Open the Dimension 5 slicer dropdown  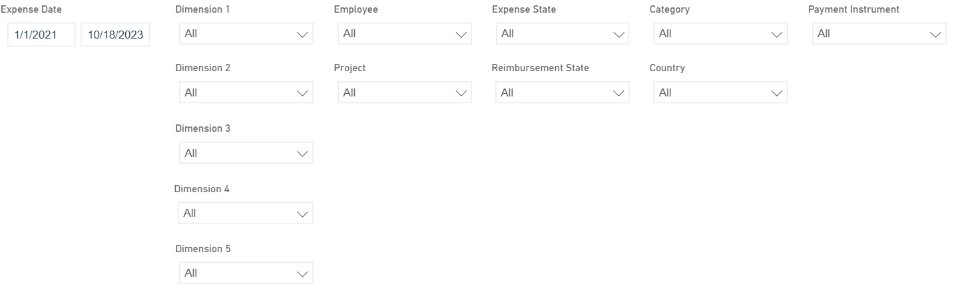(246, 273)
